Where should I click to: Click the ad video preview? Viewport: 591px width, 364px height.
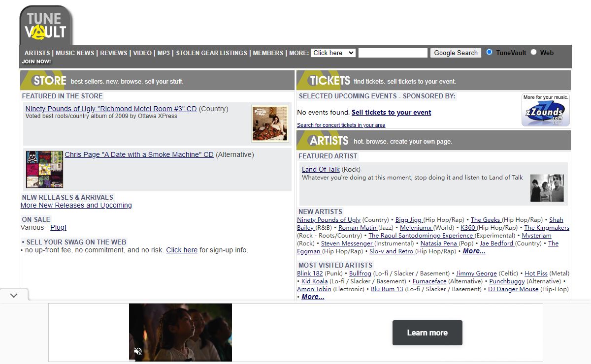pyautogui.click(x=180, y=332)
